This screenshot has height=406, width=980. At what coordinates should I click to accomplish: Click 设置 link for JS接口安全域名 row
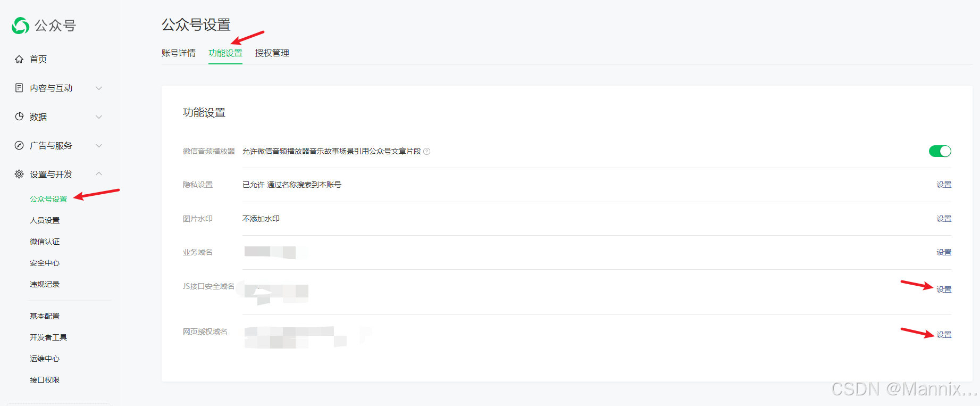pyautogui.click(x=944, y=289)
